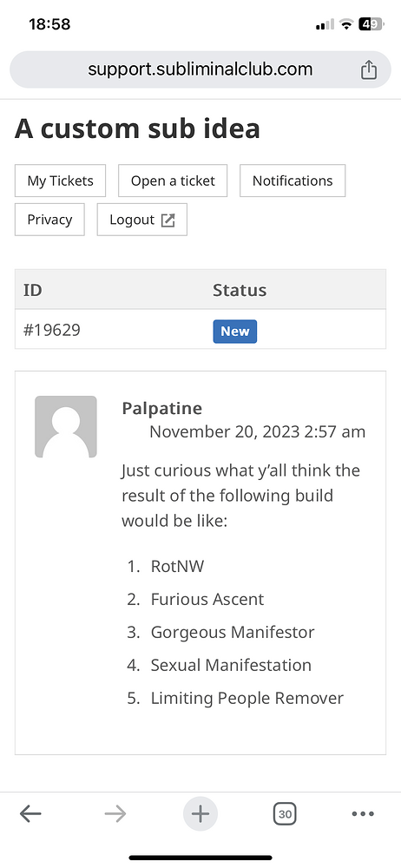
Task: Open the Privacy page
Action: coord(49,220)
